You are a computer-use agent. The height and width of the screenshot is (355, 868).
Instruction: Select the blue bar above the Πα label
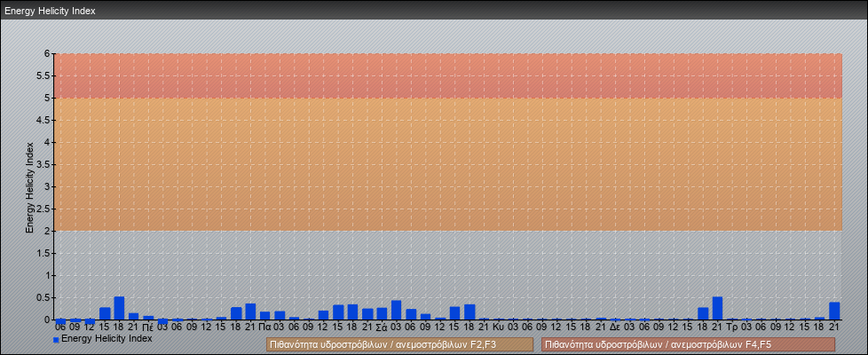[264, 316]
